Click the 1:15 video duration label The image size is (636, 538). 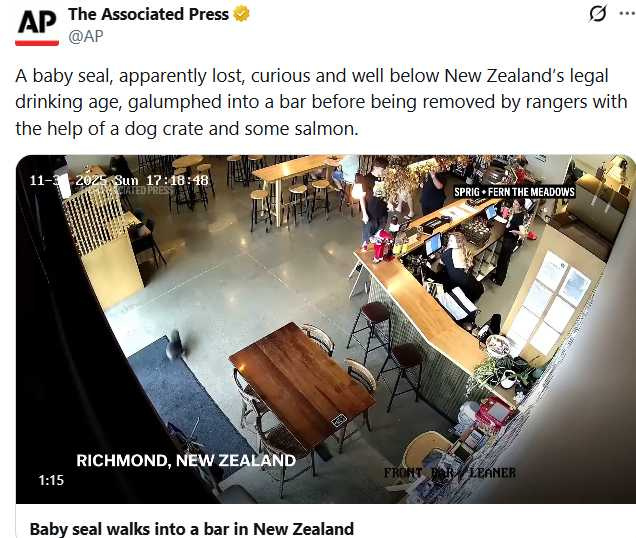click(51, 480)
